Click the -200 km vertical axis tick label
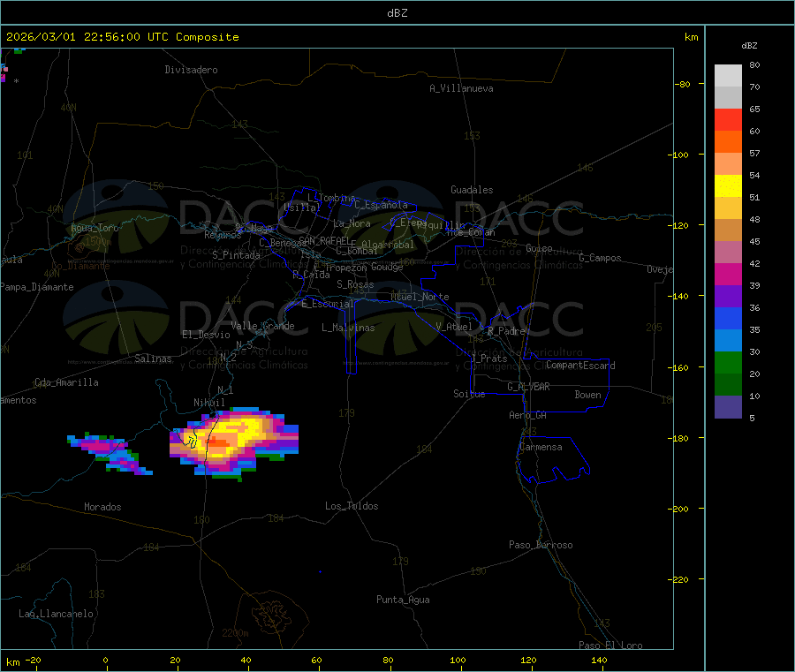 point(678,509)
